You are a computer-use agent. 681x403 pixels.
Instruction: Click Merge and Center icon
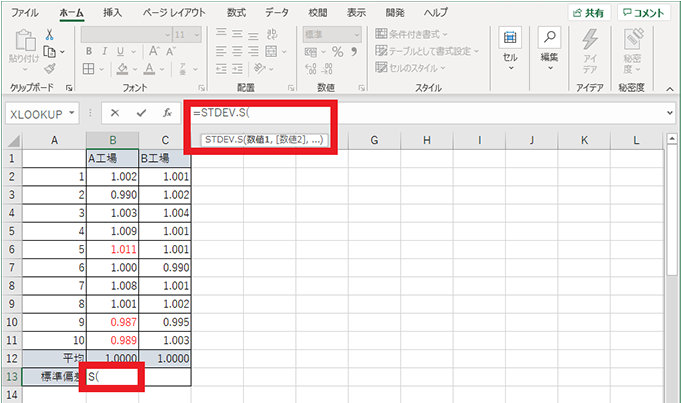click(x=271, y=51)
